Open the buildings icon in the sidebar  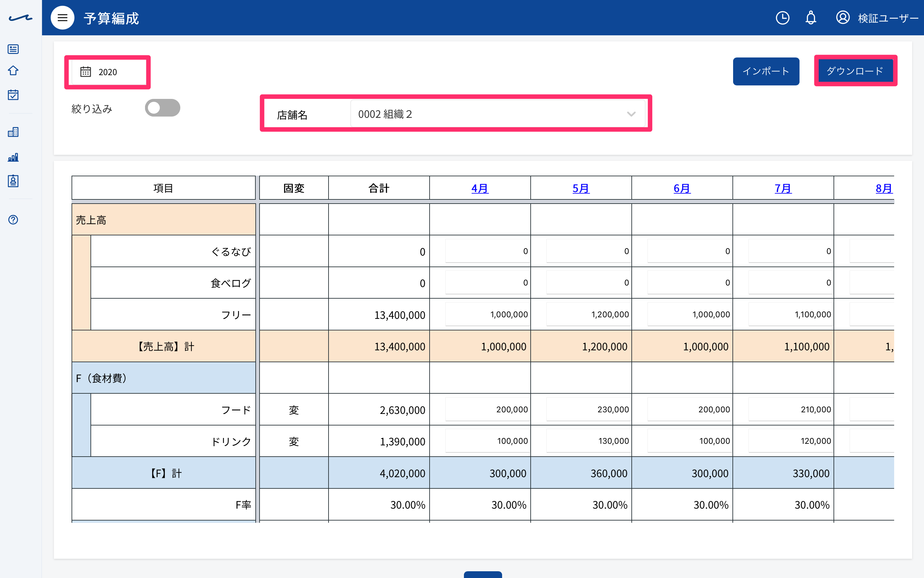(13, 132)
